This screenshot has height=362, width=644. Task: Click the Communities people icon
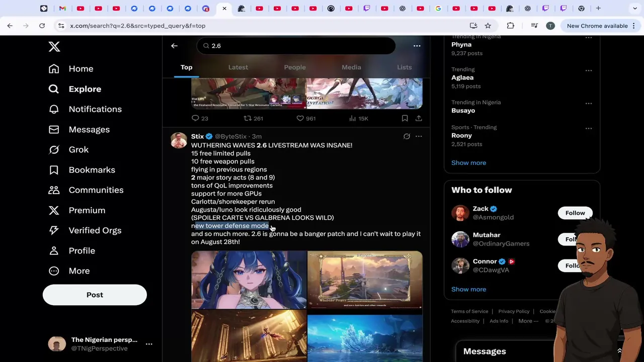[54, 190]
